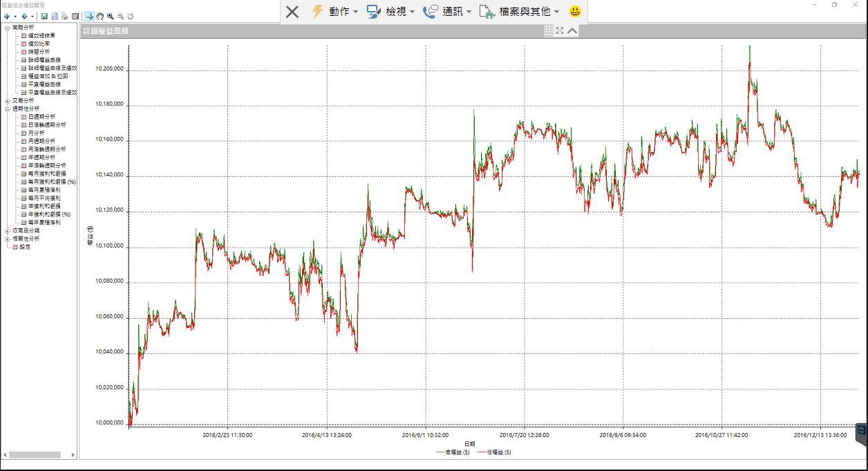Select the zoom in magnifier tool
Viewport: 868px width, 471px height.
click(111, 16)
